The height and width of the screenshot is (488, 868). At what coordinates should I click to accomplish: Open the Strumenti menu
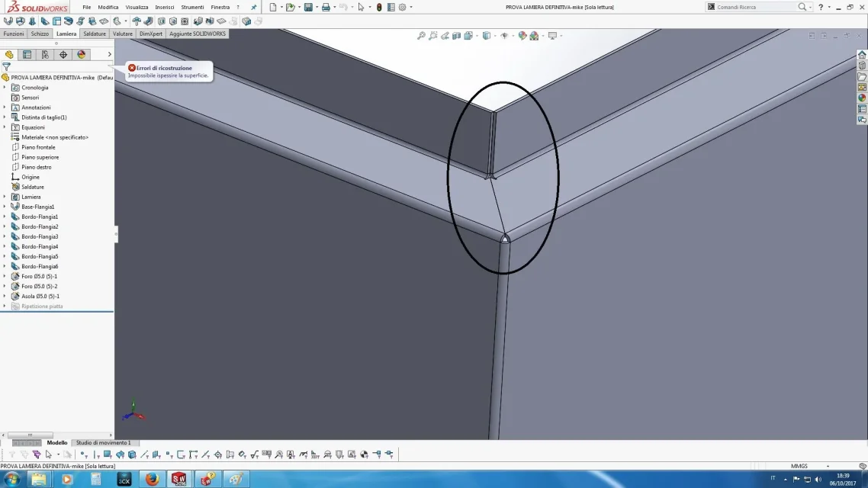coord(192,7)
